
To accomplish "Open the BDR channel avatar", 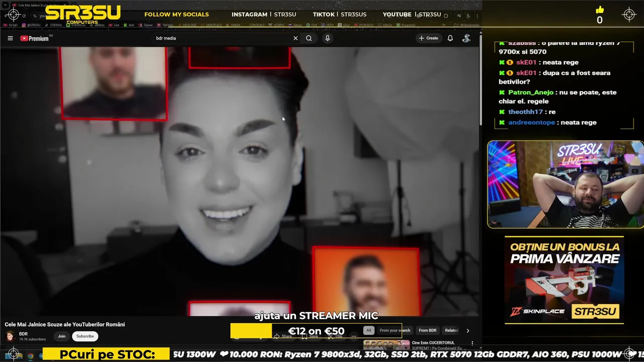I will [10, 336].
